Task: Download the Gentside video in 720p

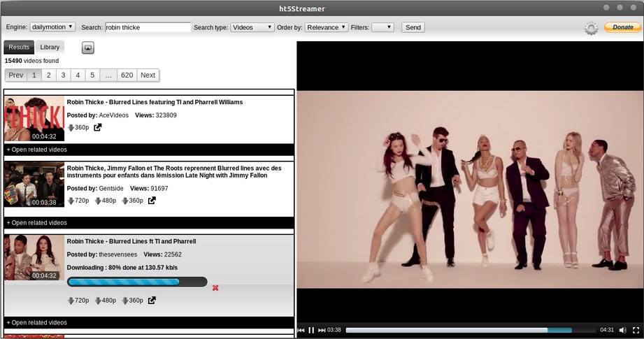Action: tap(78, 201)
